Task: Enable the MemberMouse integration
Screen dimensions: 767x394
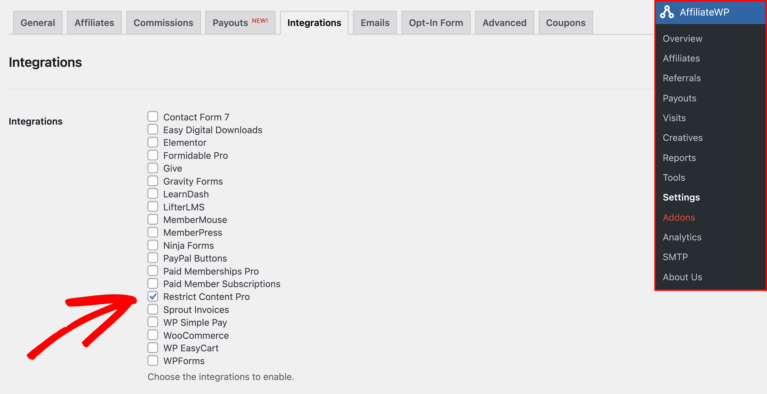Action: click(153, 220)
